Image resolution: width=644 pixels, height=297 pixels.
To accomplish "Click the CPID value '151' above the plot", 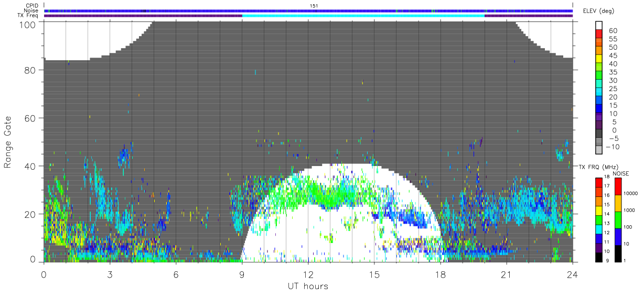I will 314,6.
